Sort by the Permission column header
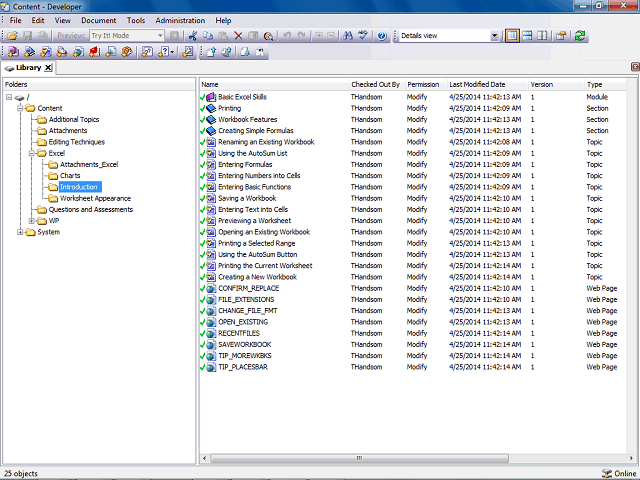 tap(427, 84)
